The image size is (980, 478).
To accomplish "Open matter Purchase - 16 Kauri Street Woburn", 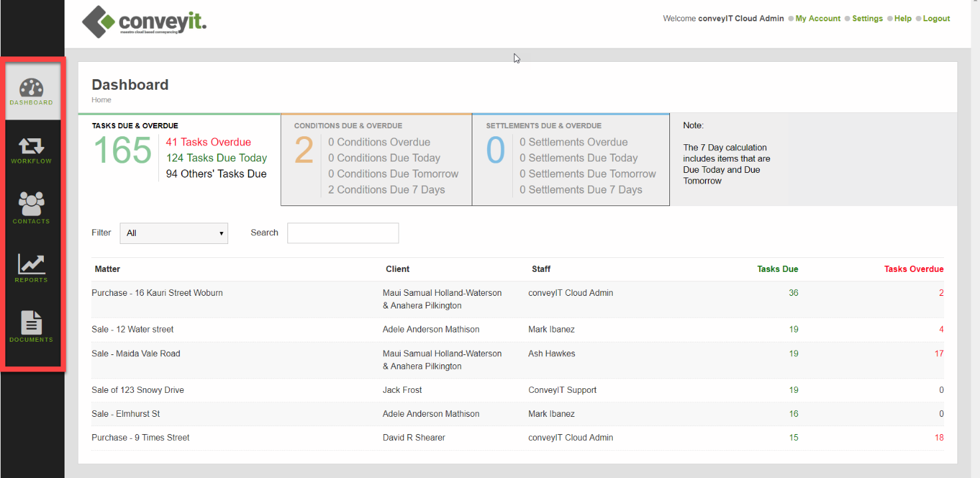I will [157, 293].
